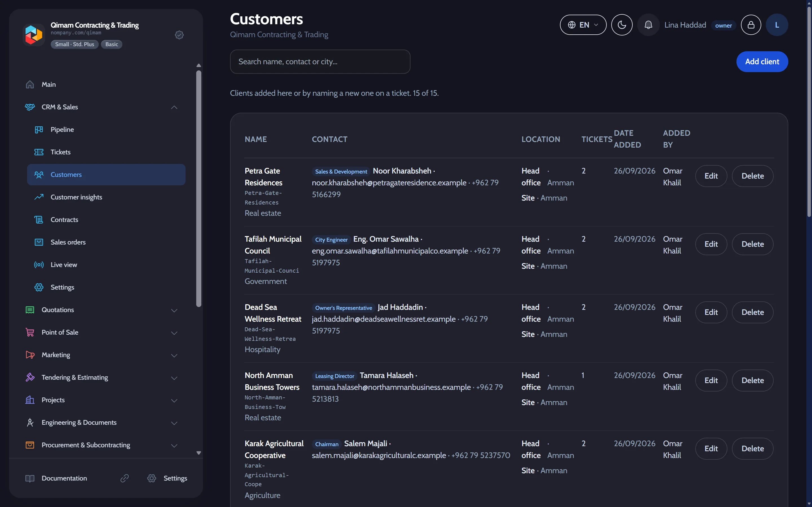Click the Add client button

(762, 62)
